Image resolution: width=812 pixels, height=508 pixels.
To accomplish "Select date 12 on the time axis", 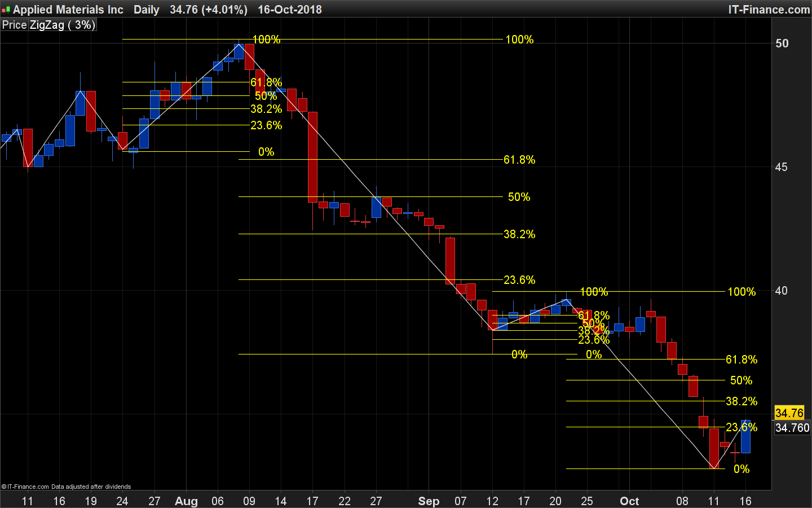I will 492,501.
